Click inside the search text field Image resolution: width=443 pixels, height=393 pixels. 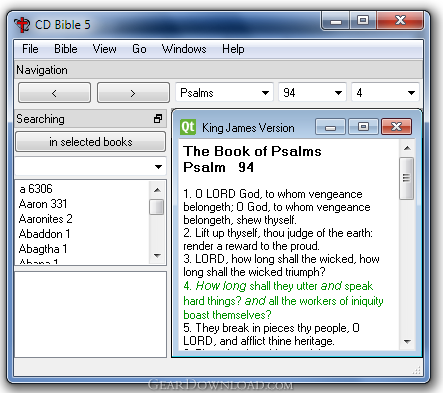83,167
